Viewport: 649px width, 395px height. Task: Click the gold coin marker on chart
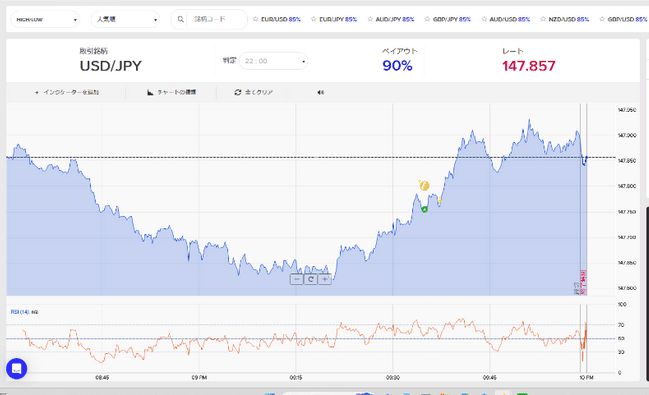424,185
